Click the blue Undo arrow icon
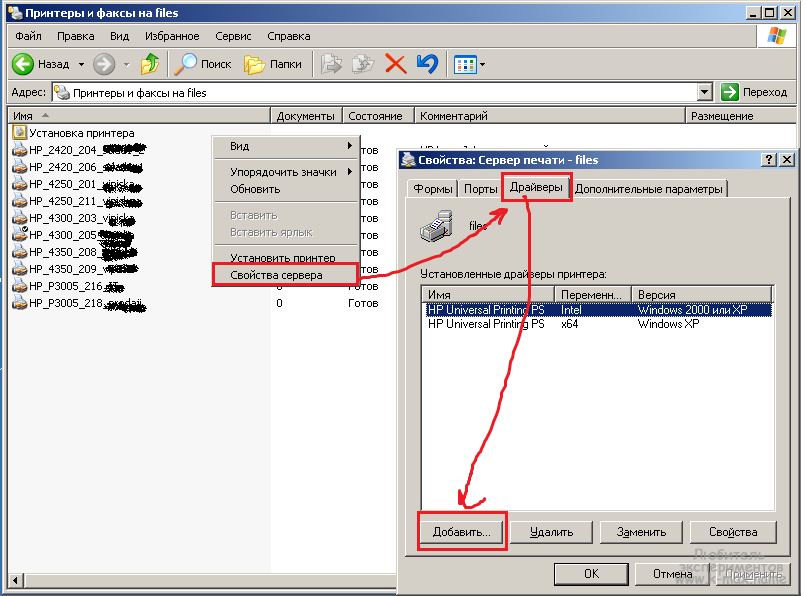Screen dimensions: 806x596 tap(427, 64)
